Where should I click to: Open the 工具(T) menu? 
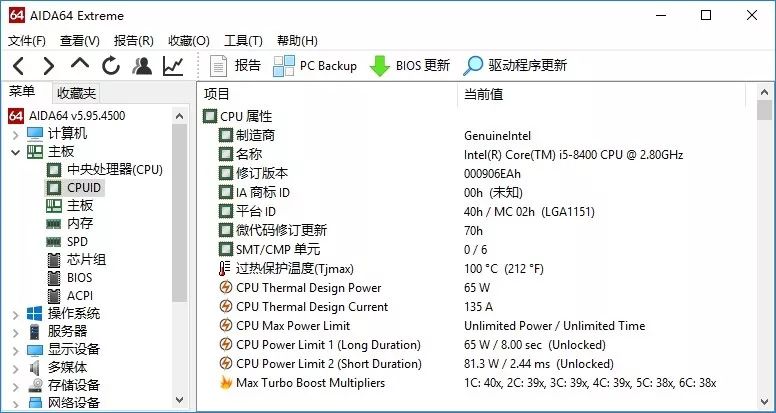(243, 41)
